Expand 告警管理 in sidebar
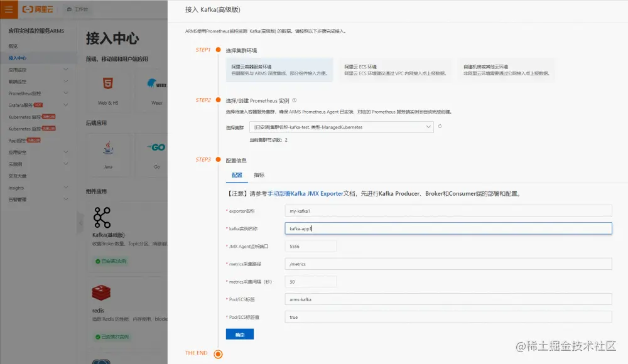628x364 pixels. [x=66, y=199]
